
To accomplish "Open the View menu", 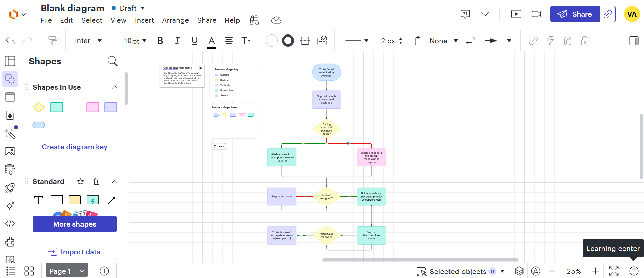I will 118,20.
